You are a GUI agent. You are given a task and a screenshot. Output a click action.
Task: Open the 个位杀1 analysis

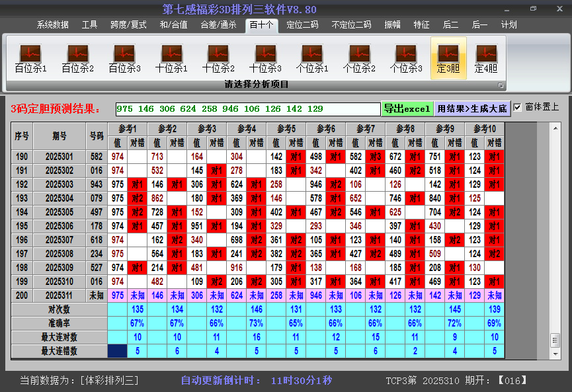pos(312,58)
